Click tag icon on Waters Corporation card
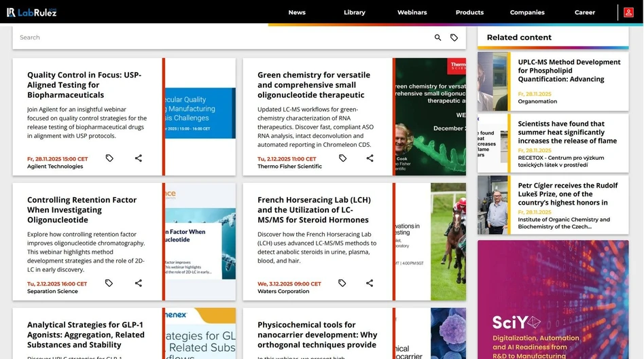The height and width of the screenshot is (359, 644). pos(342,283)
